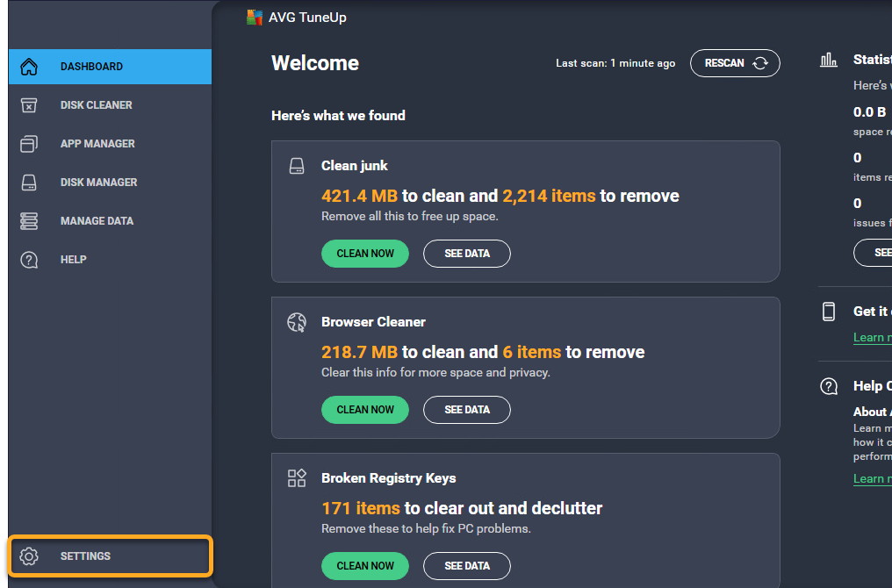This screenshot has height=588, width=892.
Task: Click the Disk Cleaner trash icon
Action: 29,105
